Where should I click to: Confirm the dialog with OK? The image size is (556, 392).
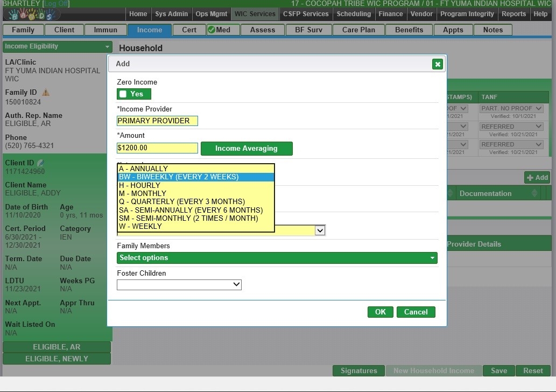380,312
